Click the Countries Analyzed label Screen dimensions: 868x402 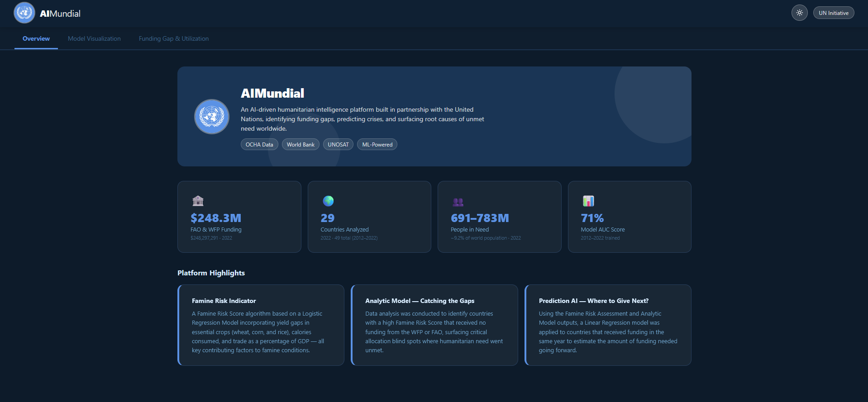344,230
